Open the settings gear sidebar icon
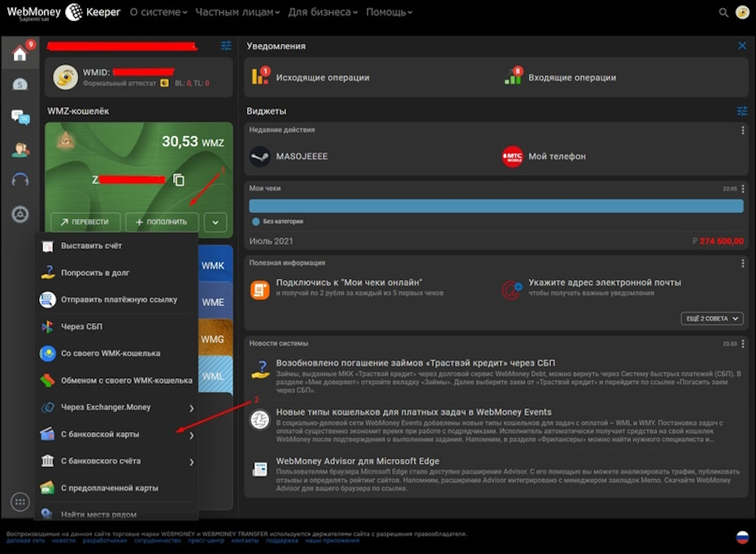The height and width of the screenshot is (554, 756). click(x=20, y=214)
